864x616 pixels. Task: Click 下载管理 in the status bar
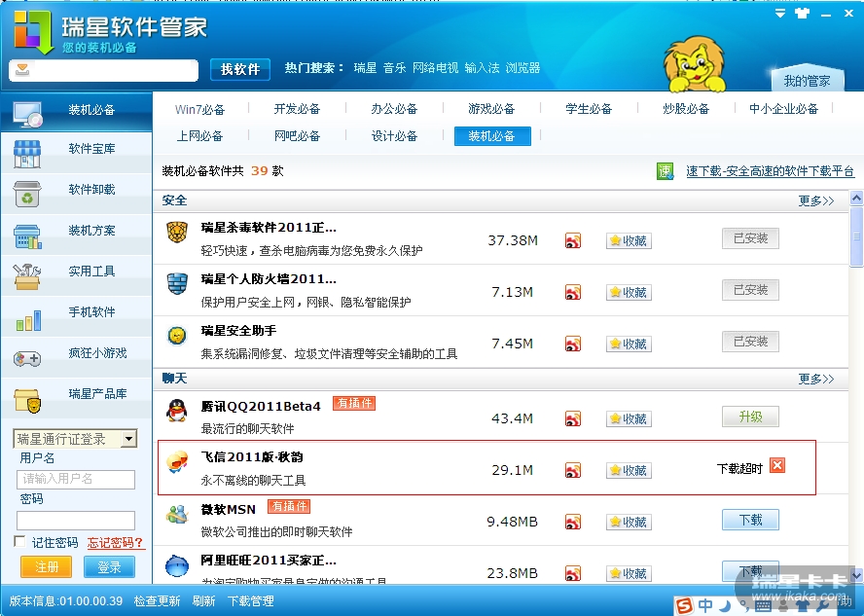pyautogui.click(x=251, y=601)
